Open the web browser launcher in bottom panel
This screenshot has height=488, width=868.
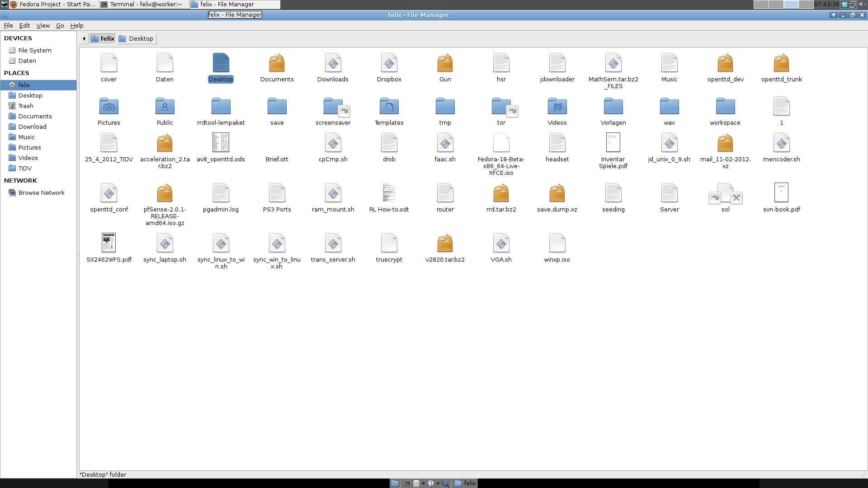(430, 483)
